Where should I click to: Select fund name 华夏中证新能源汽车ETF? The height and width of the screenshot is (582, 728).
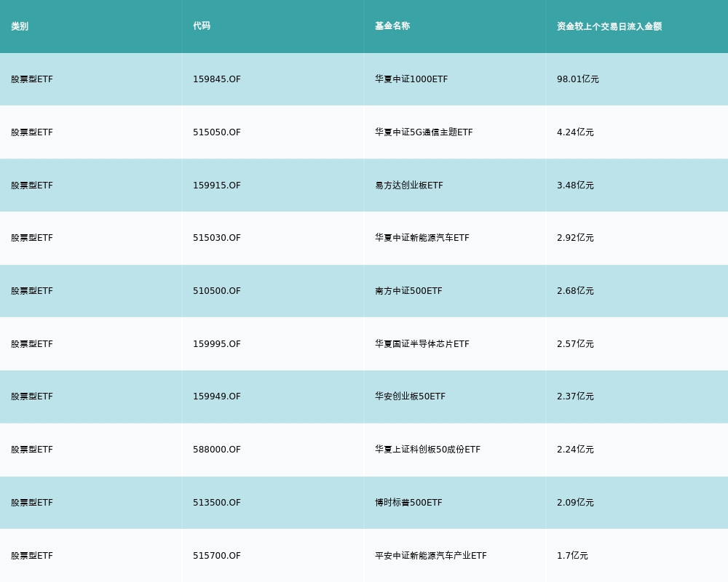click(422, 238)
